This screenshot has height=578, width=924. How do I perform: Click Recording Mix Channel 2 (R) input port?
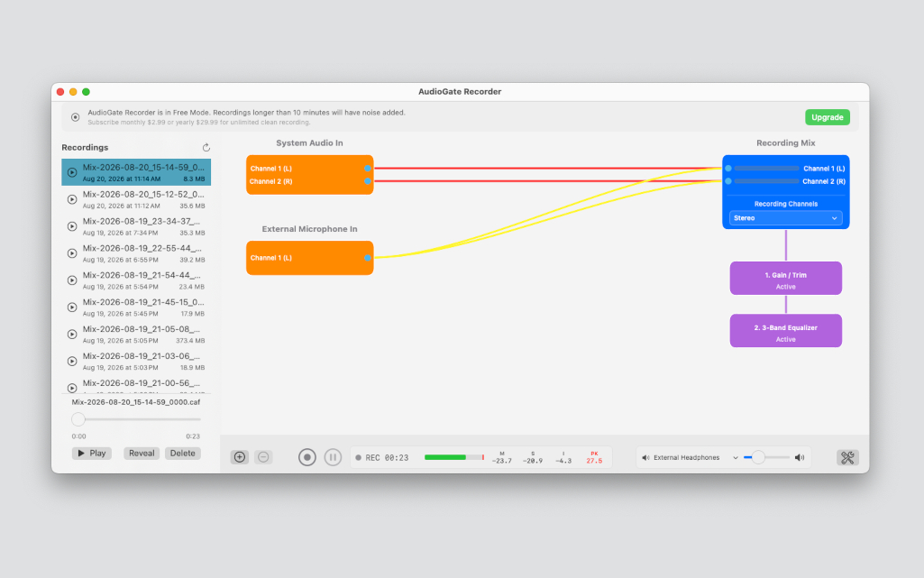(x=728, y=181)
